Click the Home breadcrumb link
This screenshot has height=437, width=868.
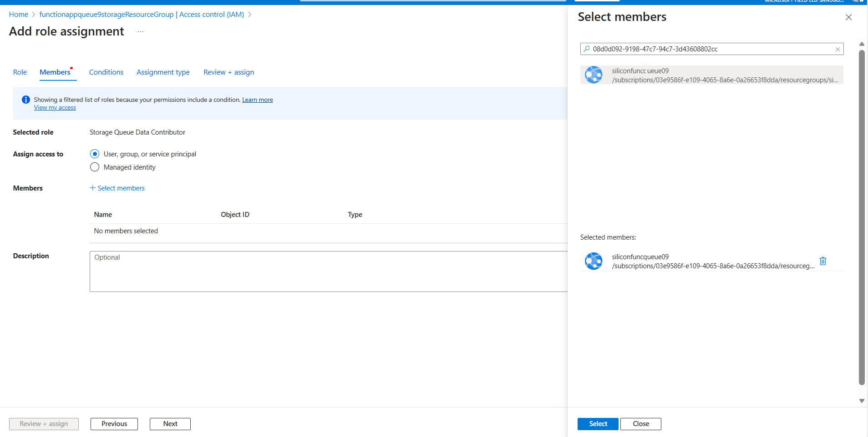click(19, 15)
